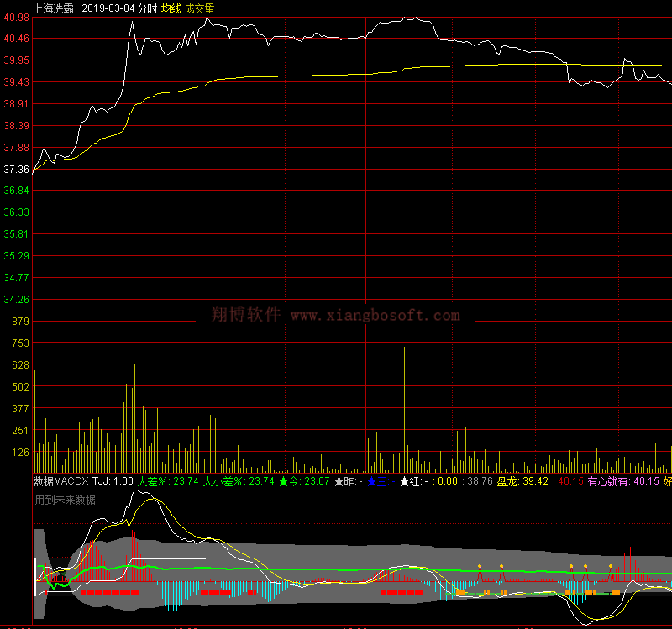Select the 大小差%: 23.74 indicator value
The image size is (672, 629).
tap(239, 481)
